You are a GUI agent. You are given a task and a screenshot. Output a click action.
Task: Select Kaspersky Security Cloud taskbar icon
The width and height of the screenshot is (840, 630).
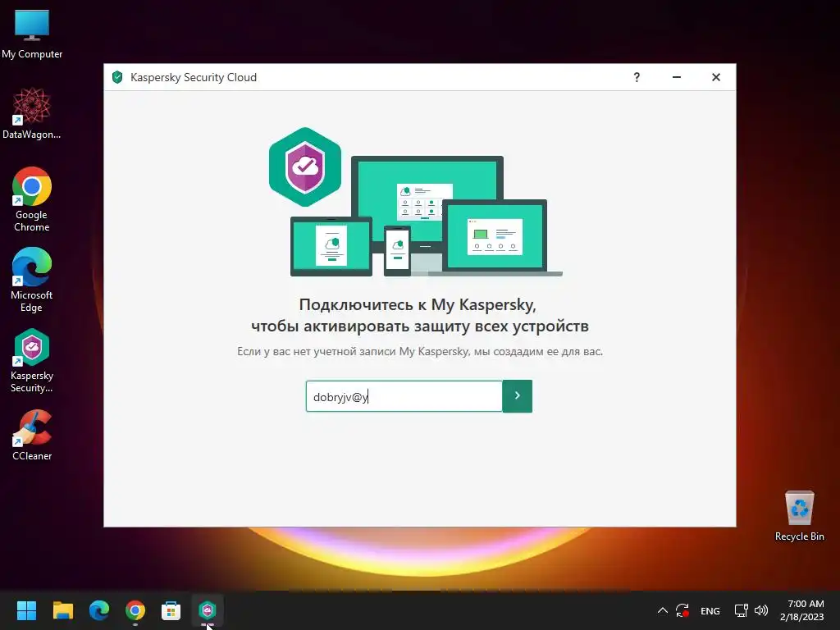coord(208,610)
